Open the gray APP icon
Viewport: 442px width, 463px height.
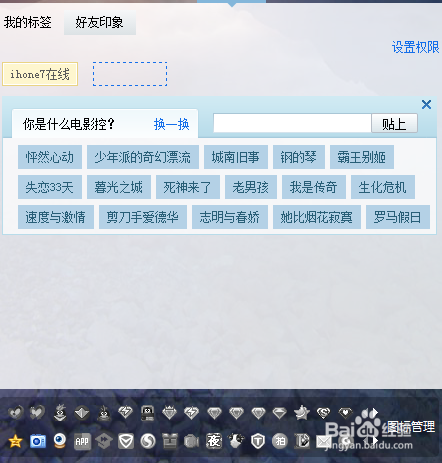coord(82,442)
